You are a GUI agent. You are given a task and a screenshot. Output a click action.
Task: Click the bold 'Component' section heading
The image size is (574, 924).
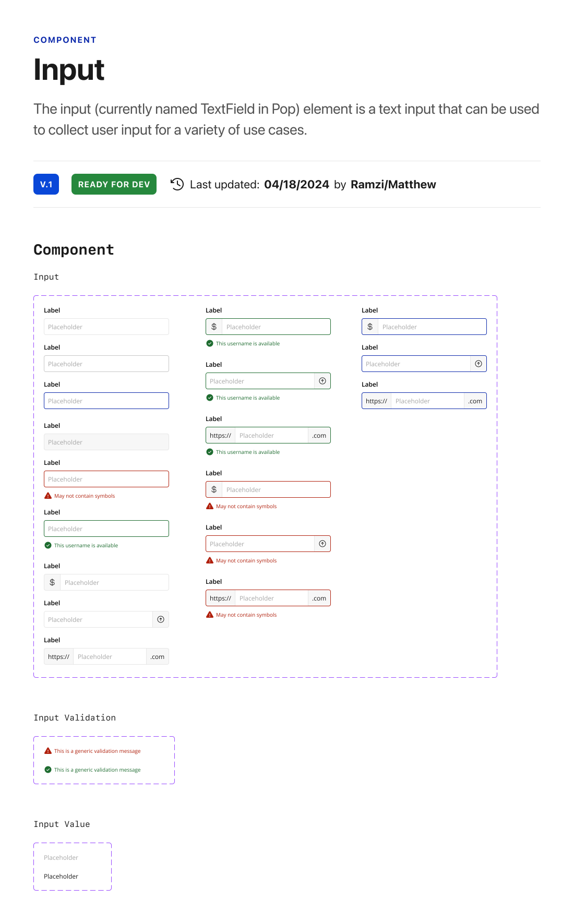[74, 250]
